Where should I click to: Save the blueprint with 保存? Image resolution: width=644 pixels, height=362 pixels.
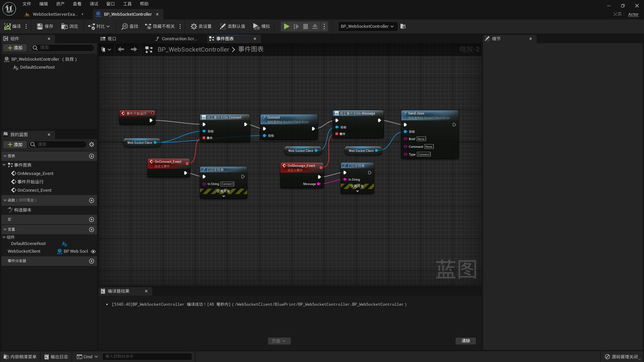[x=45, y=26]
